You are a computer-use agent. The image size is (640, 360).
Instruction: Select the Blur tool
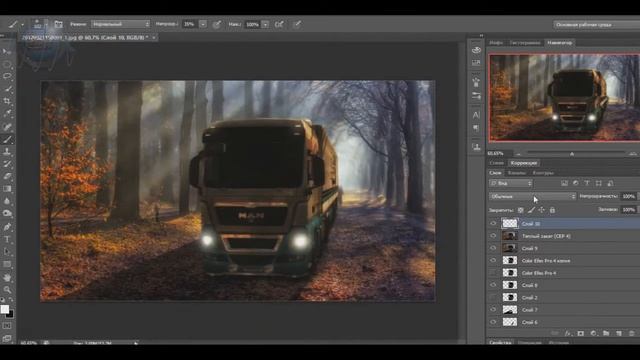click(x=7, y=201)
